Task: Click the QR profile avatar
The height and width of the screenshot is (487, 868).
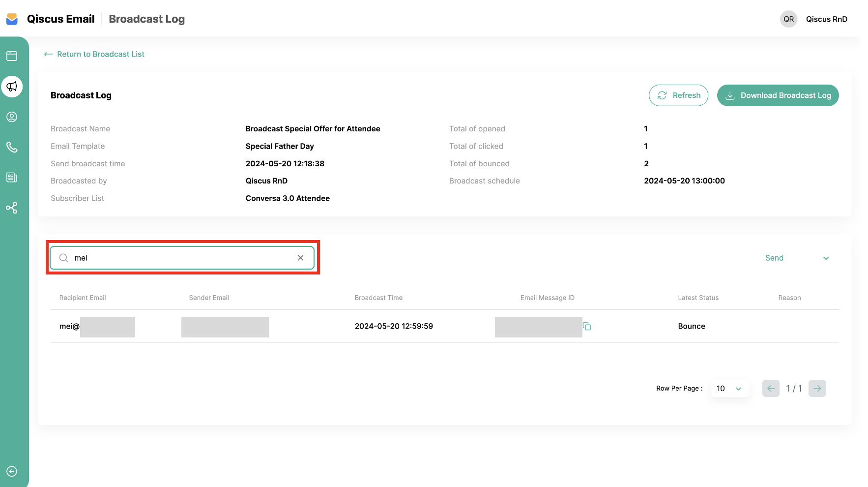Action: pyautogui.click(x=788, y=19)
